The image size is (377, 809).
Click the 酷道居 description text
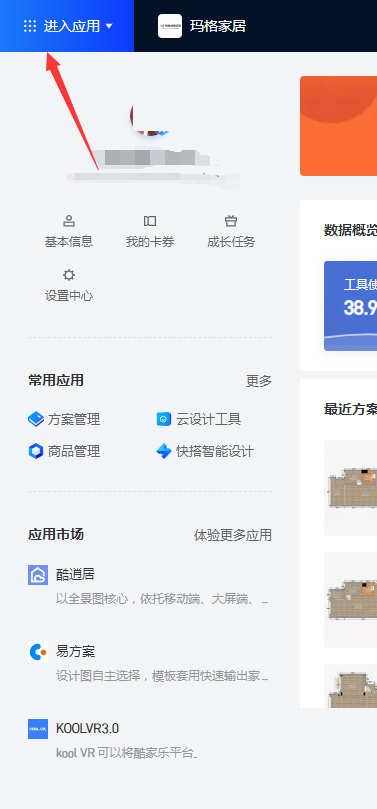[x=162, y=599]
